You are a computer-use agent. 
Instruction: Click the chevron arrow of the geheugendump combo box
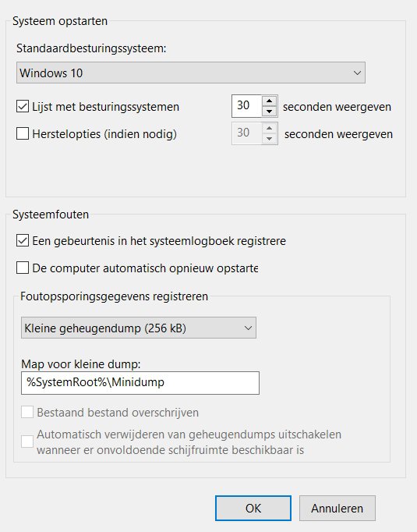point(248,328)
